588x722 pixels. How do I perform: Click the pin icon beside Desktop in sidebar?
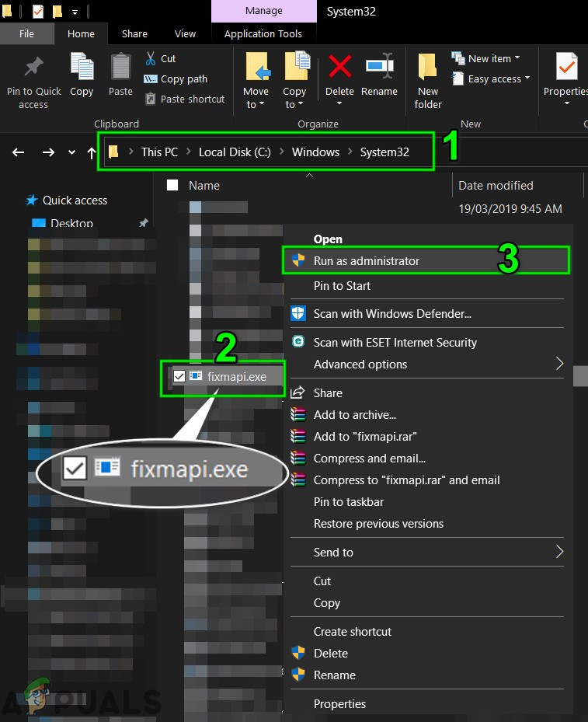point(144,223)
